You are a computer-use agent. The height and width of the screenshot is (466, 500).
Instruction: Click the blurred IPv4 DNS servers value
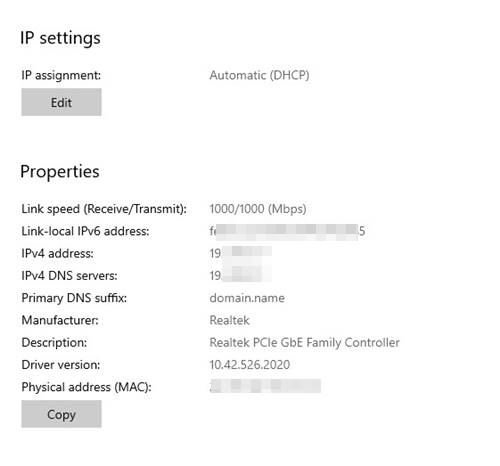(240, 275)
